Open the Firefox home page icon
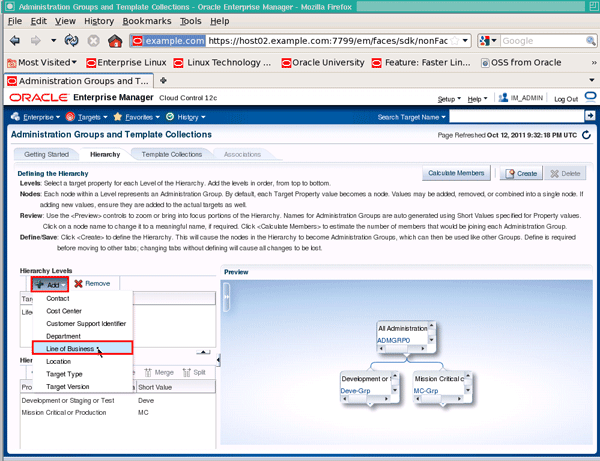The width and height of the screenshot is (600, 461). [115, 40]
